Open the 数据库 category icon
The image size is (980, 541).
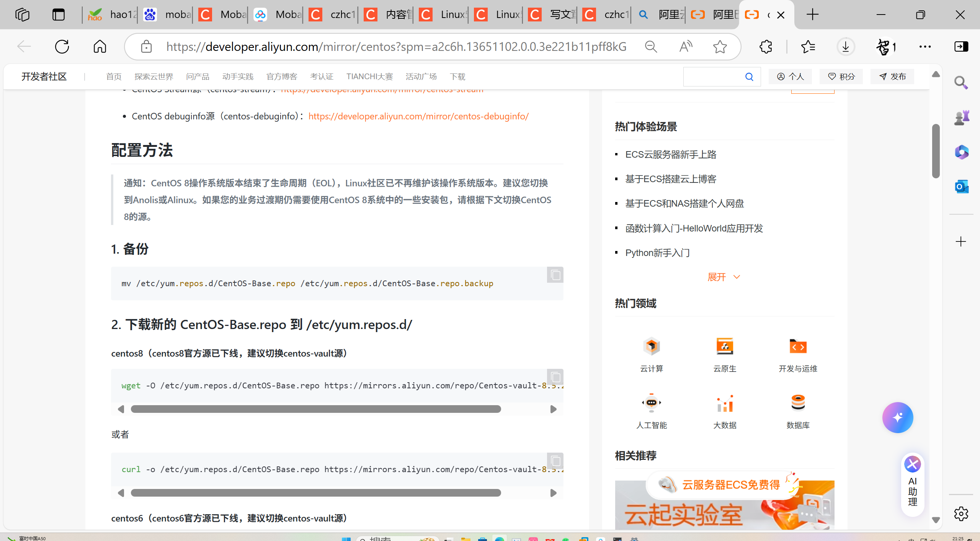pos(798,403)
